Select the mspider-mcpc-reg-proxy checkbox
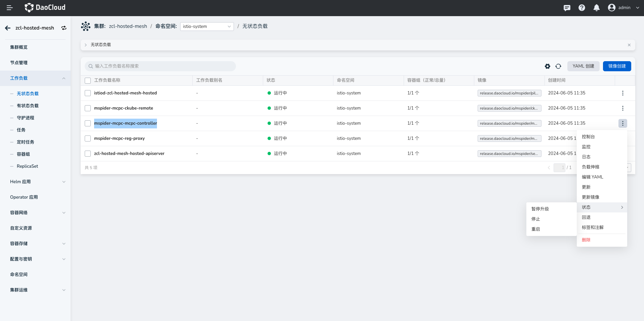Screen dimensions: 644x321 88,138
